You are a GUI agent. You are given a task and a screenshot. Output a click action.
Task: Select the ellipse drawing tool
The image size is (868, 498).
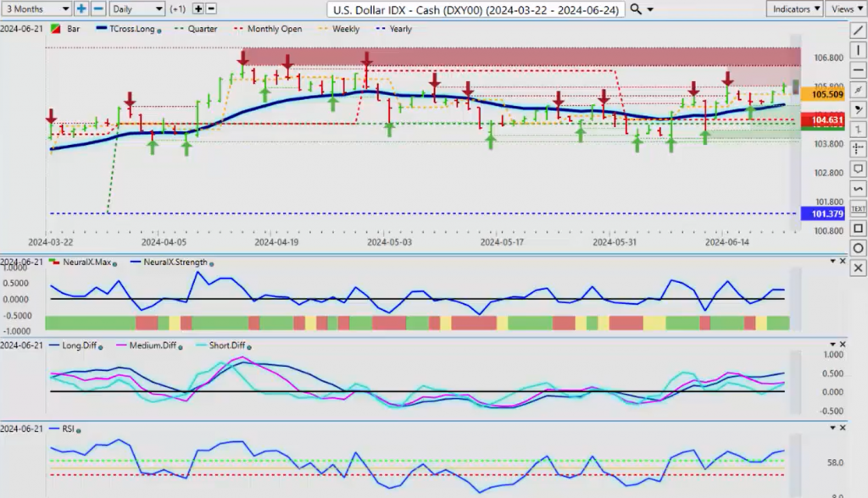point(858,248)
